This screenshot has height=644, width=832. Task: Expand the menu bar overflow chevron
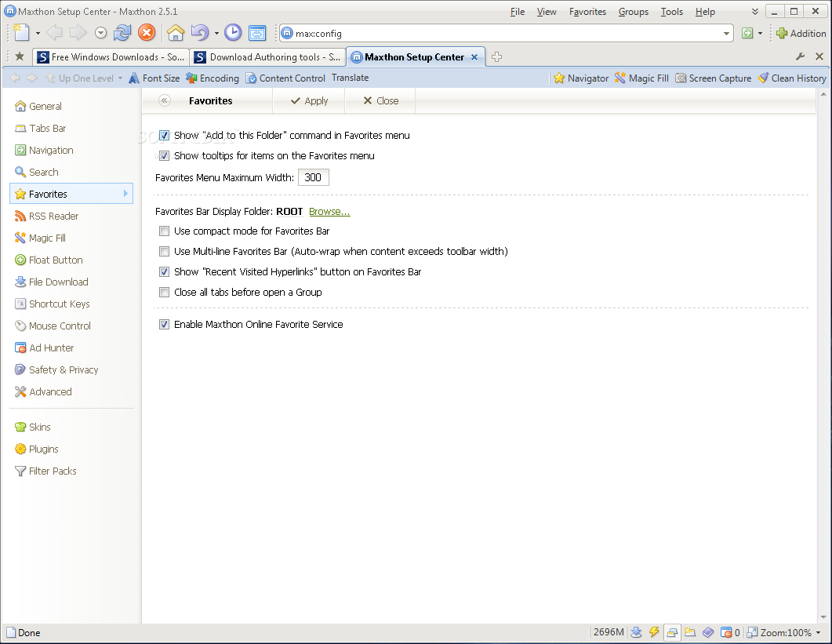click(755, 12)
